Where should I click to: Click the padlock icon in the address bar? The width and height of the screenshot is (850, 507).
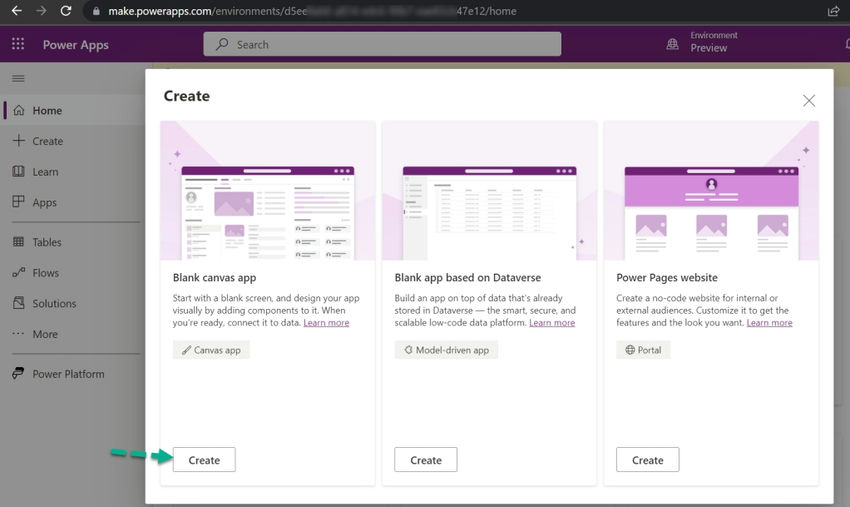click(x=96, y=11)
